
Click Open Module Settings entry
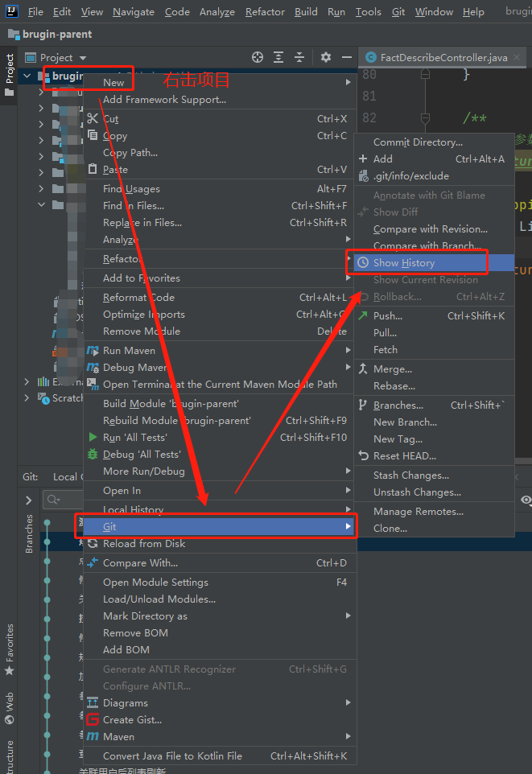(x=221, y=582)
